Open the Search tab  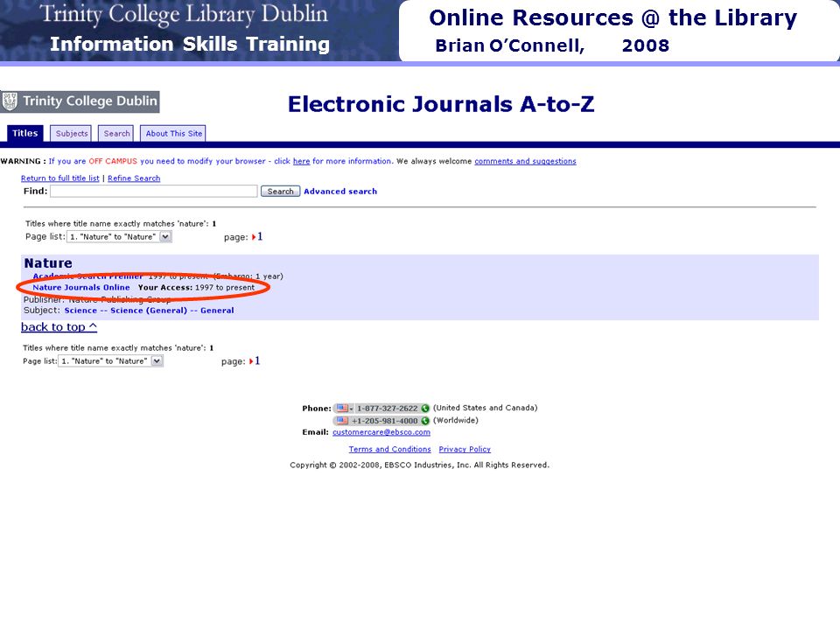116,133
